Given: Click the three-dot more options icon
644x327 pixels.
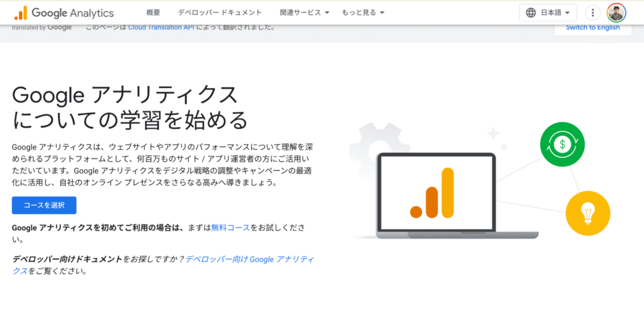Looking at the screenshot, I should 592,13.
